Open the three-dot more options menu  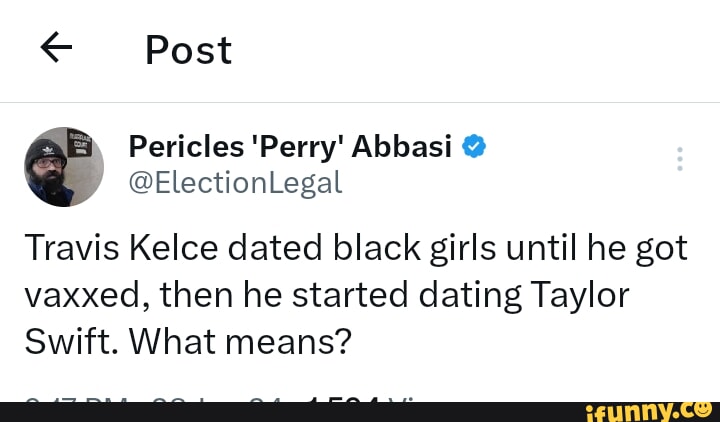(x=680, y=159)
